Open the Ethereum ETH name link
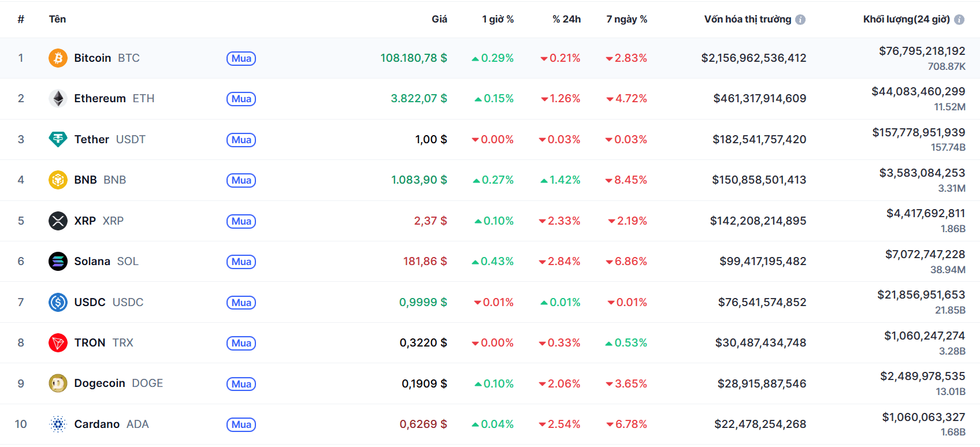 click(x=114, y=98)
